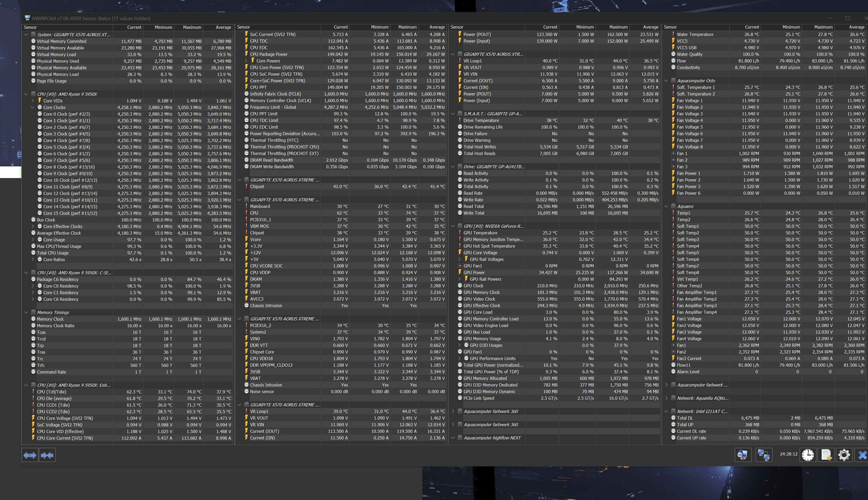
Task: Expand the Network: Aquantia AQtion group
Action: pyautogui.click(x=666, y=398)
